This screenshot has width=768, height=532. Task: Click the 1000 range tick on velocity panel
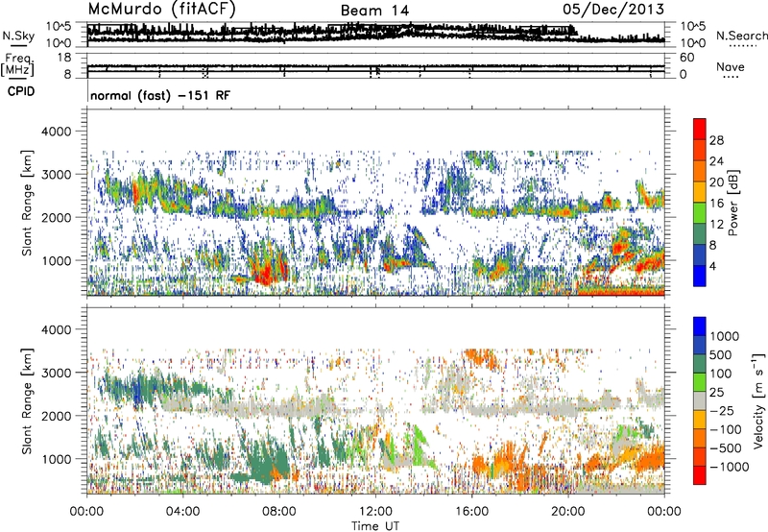(x=57, y=459)
